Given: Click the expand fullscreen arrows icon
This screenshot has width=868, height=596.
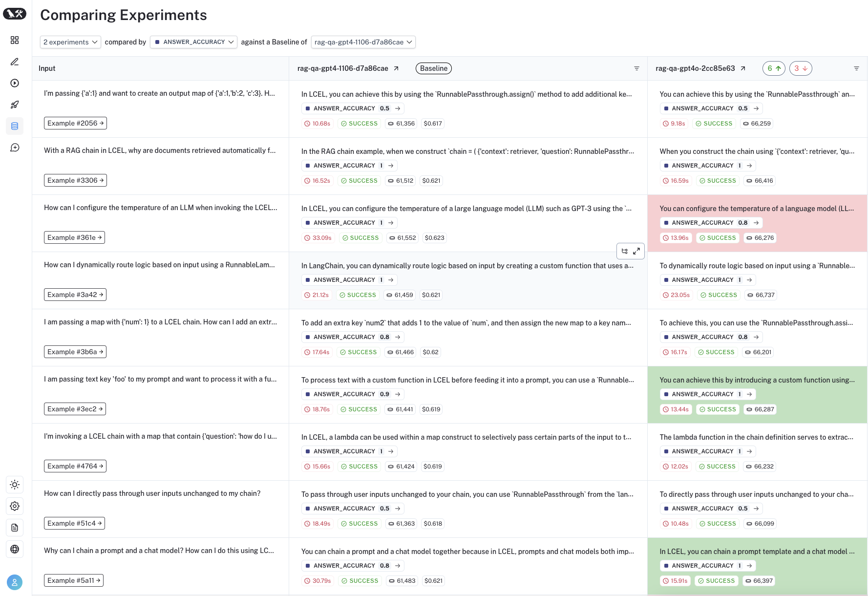Looking at the screenshot, I should point(636,251).
